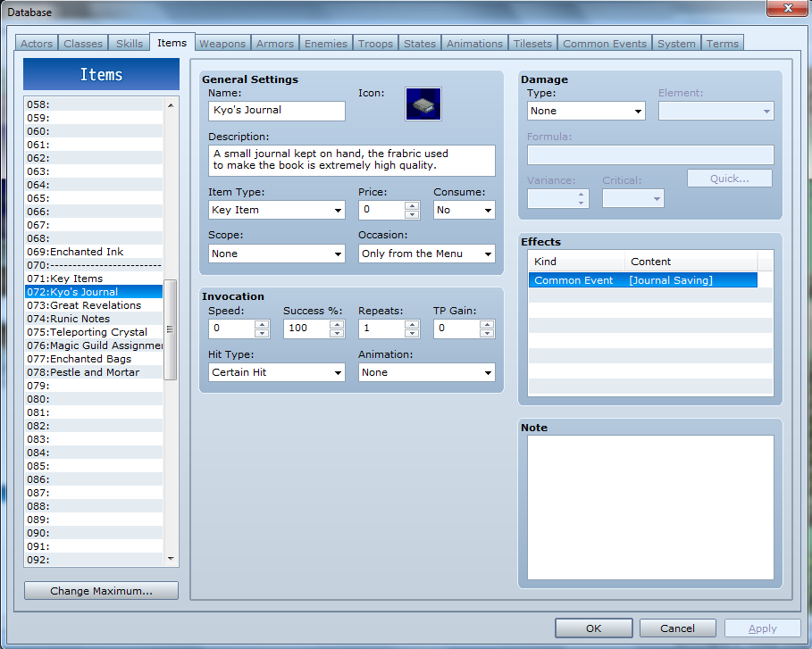Viewport: 812px width, 649px height.
Task: Click the Description text box
Action: click(352, 161)
